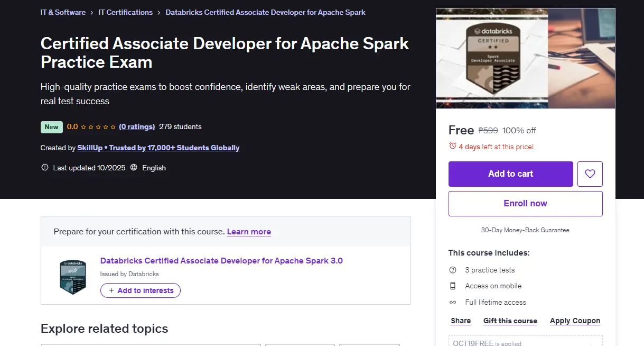This screenshot has height=346, width=644.
Task: Click the course preview thumbnail image
Action: pyautogui.click(x=526, y=58)
